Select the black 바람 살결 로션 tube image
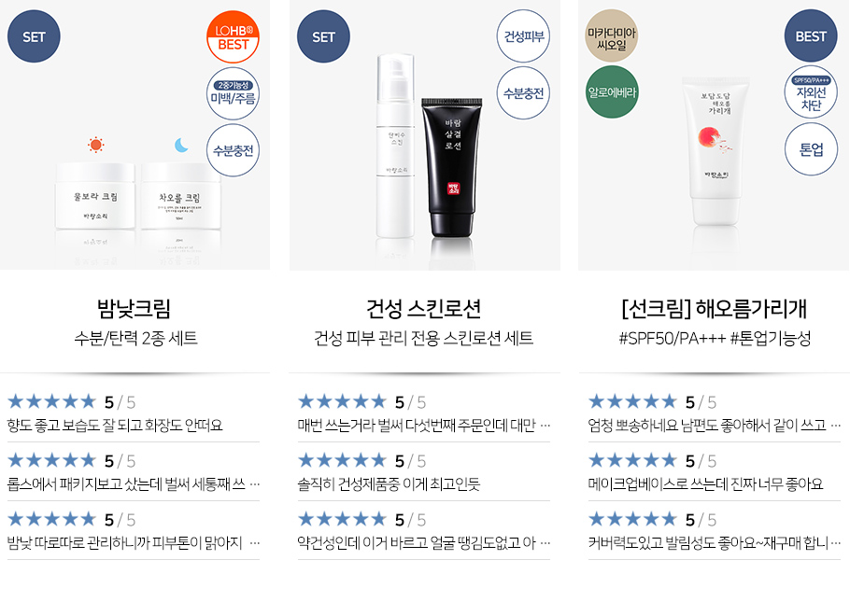 pyautogui.click(x=451, y=167)
